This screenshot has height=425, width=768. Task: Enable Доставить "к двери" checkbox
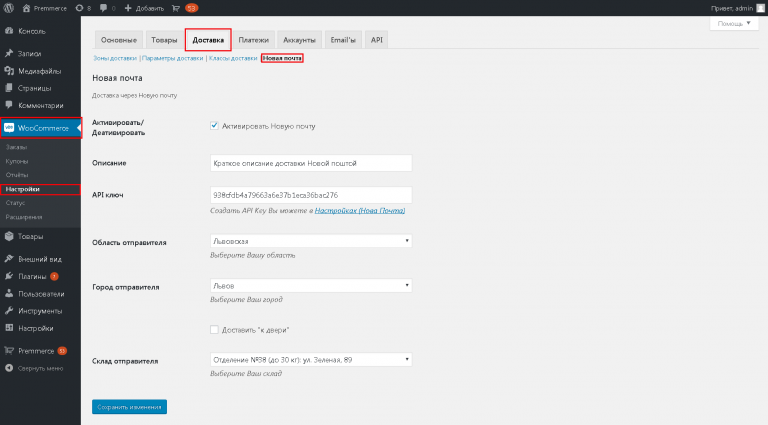tap(214, 330)
